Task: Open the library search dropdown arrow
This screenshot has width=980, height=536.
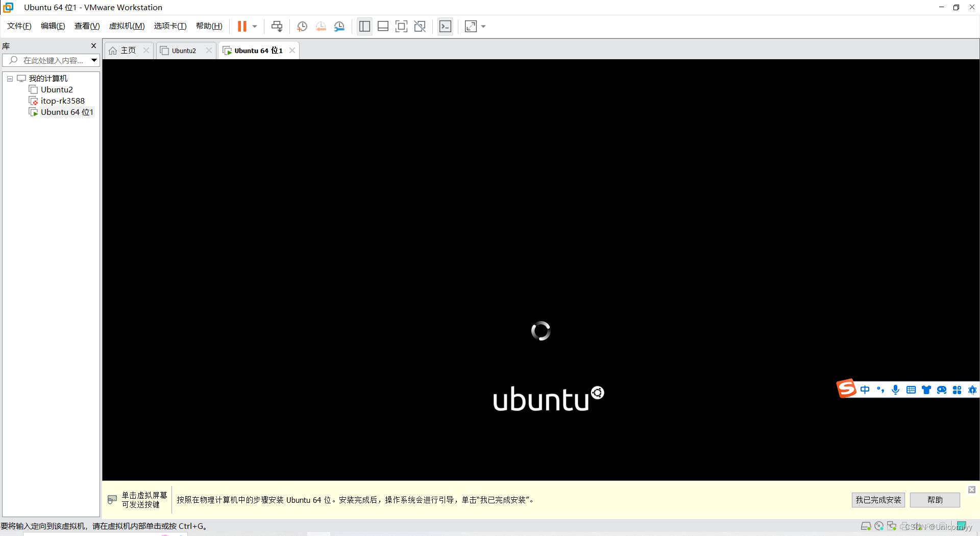Action: [x=94, y=60]
